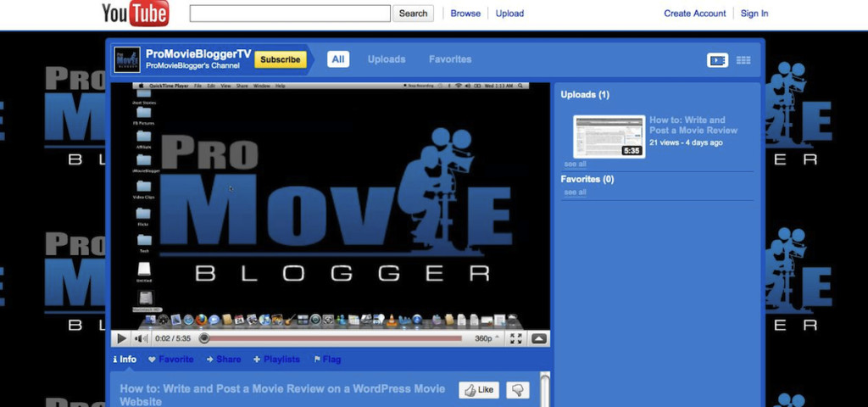Viewport: 868px width, 407px height.
Task: Switch to the Uploads tab
Action: pyautogui.click(x=387, y=59)
